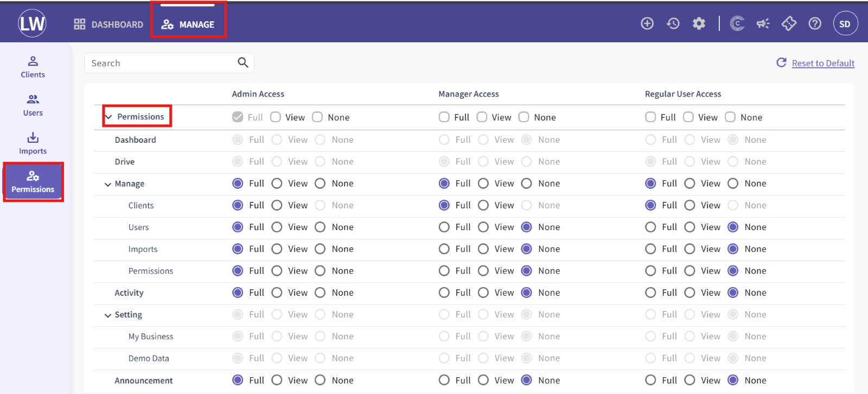The image size is (868, 394).
Task: Set Activity row Manager access to View
Action: (483, 293)
